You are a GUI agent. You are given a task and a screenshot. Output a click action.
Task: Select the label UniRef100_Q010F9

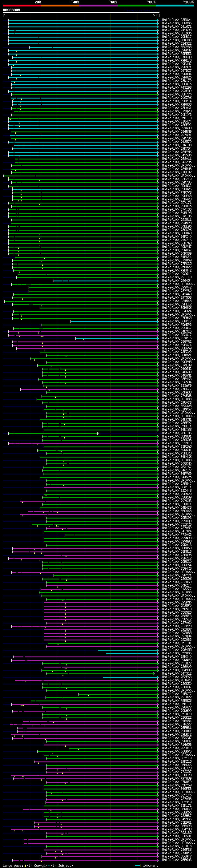click(177, 748)
